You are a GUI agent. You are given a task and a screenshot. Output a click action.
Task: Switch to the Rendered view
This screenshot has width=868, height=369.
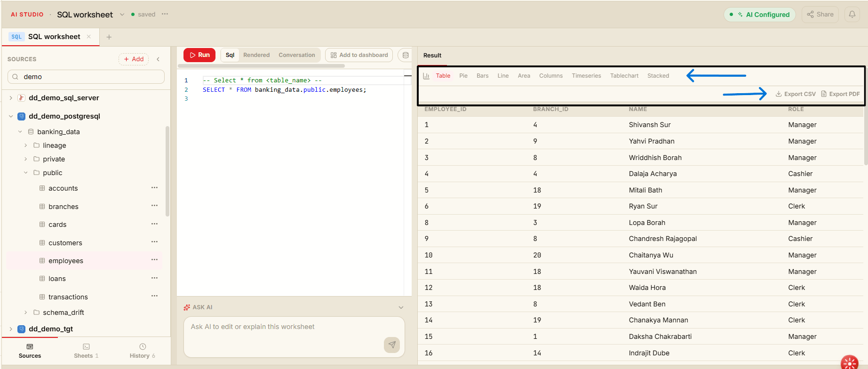tap(256, 55)
